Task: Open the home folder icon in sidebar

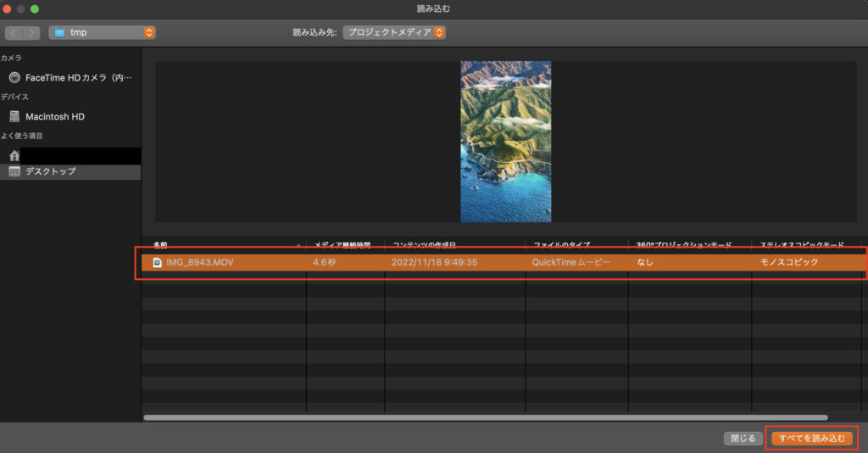Action: (14, 155)
